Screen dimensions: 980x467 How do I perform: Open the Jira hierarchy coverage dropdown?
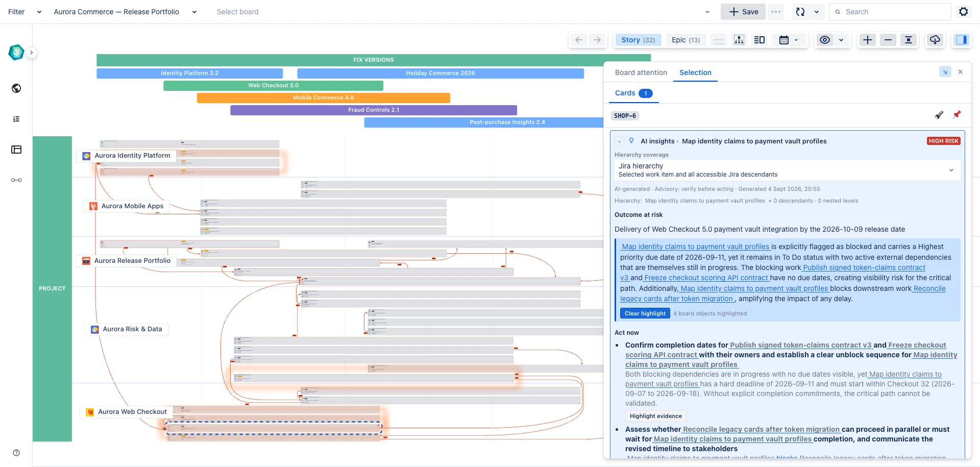click(787, 170)
